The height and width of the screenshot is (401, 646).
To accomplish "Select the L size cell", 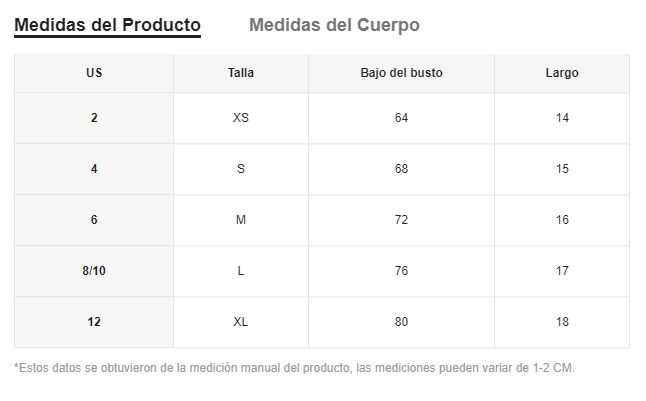I will coord(241,271).
